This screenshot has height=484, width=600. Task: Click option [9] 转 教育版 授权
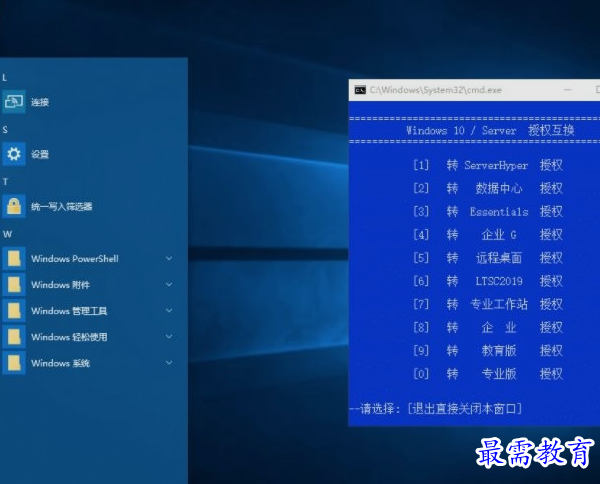point(488,350)
